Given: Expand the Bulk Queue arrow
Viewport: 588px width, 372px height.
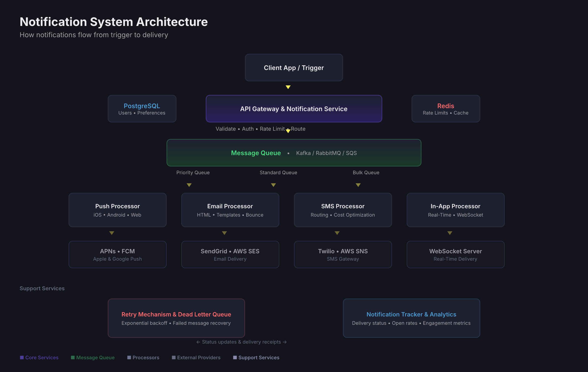Looking at the screenshot, I should click(x=358, y=185).
